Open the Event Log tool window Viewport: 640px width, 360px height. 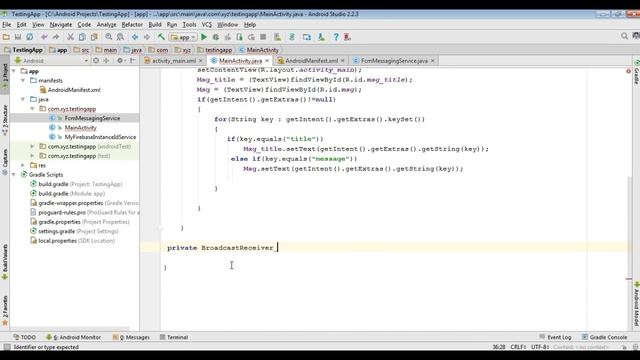point(555,337)
